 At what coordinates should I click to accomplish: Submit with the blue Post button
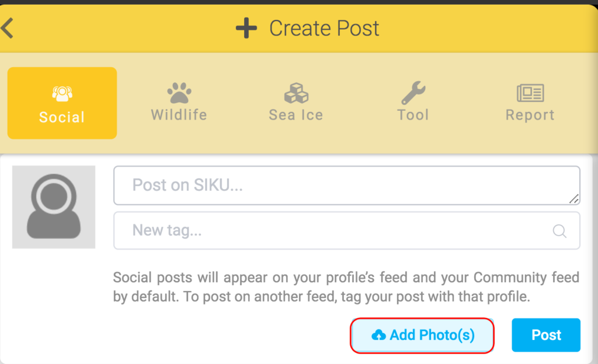point(546,335)
